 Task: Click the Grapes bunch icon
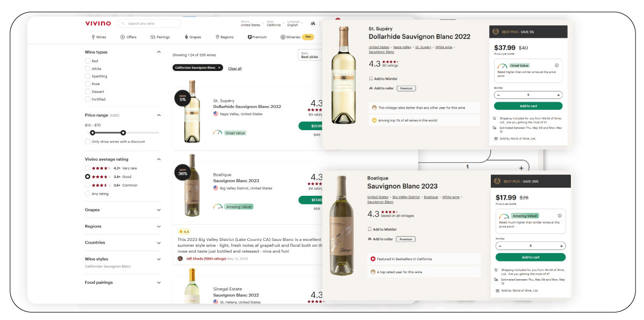pyautogui.click(x=186, y=37)
